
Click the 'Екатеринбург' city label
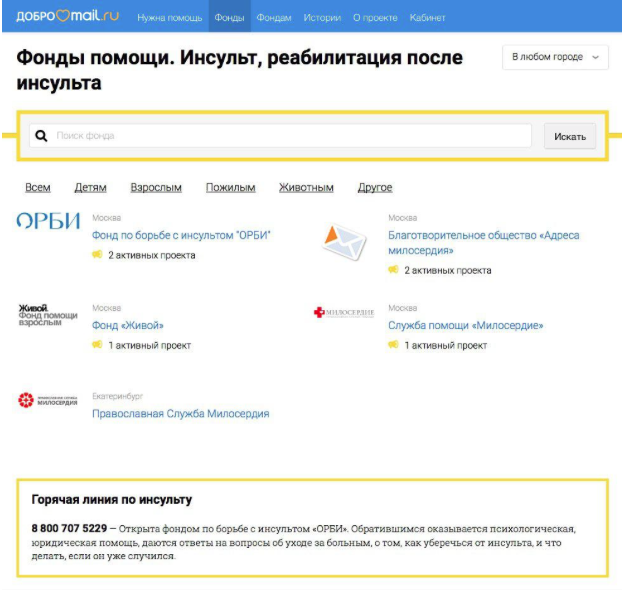pyautogui.click(x=117, y=396)
